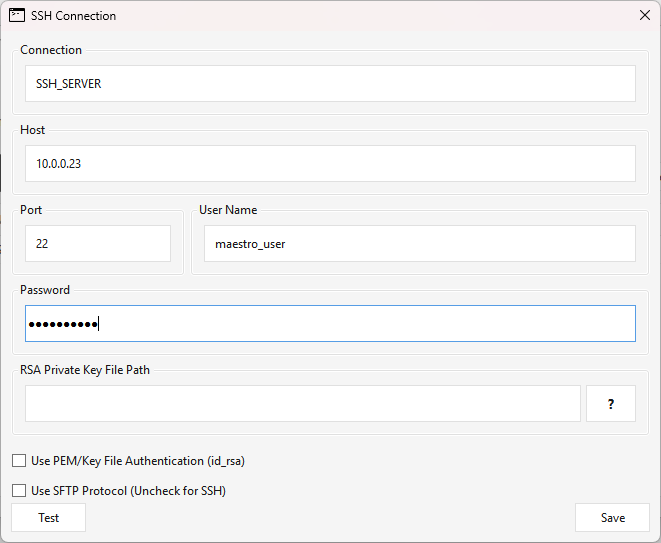Click the Connection name field containing SSH_SERVER
The width and height of the screenshot is (661, 543).
pyautogui.click(x=330, y=83)
